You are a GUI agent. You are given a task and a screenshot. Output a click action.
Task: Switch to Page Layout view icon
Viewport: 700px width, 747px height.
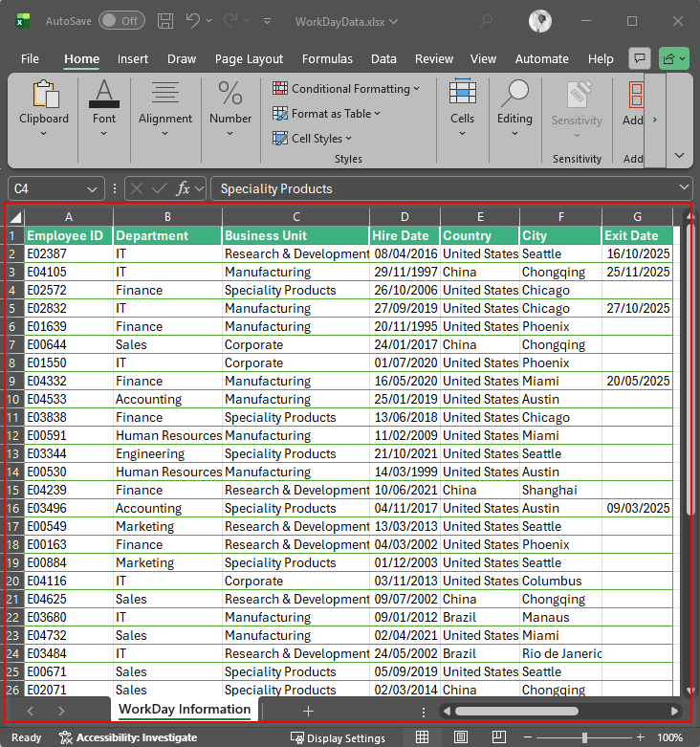(461, 737)
